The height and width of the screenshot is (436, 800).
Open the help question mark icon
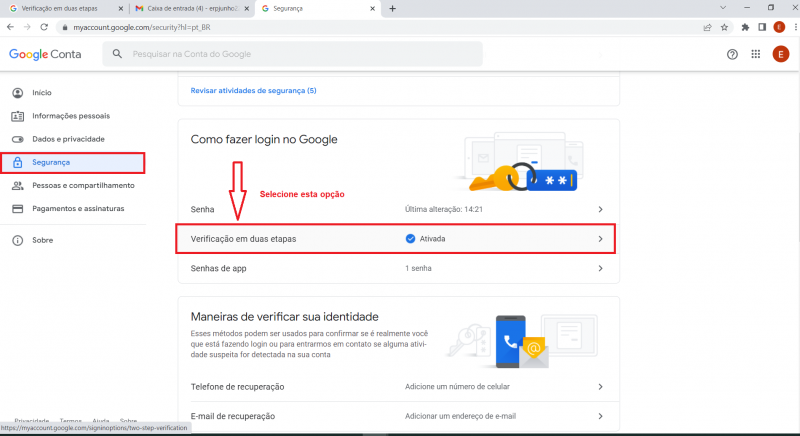pos(732,54)
